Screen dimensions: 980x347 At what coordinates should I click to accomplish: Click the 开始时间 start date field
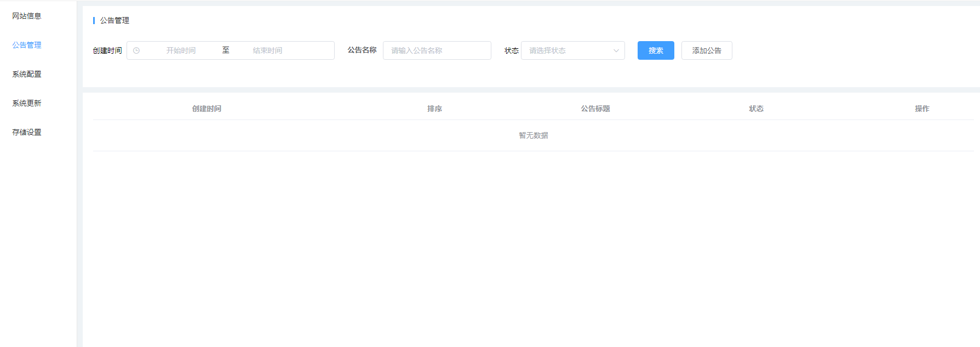tap(181, 50)
